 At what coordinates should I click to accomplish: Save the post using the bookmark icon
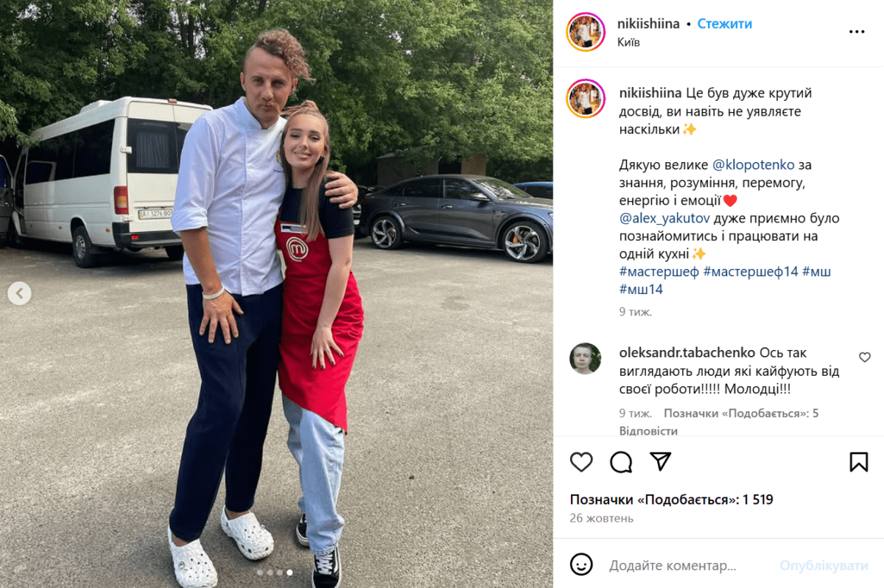pyautogui.click(x=858, y=462)
